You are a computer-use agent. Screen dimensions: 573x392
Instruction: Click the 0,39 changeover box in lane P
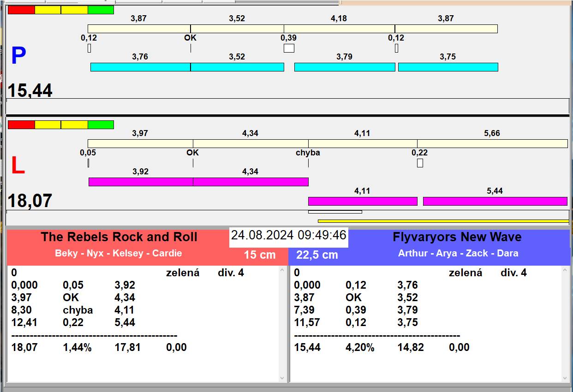coord(289,48)
